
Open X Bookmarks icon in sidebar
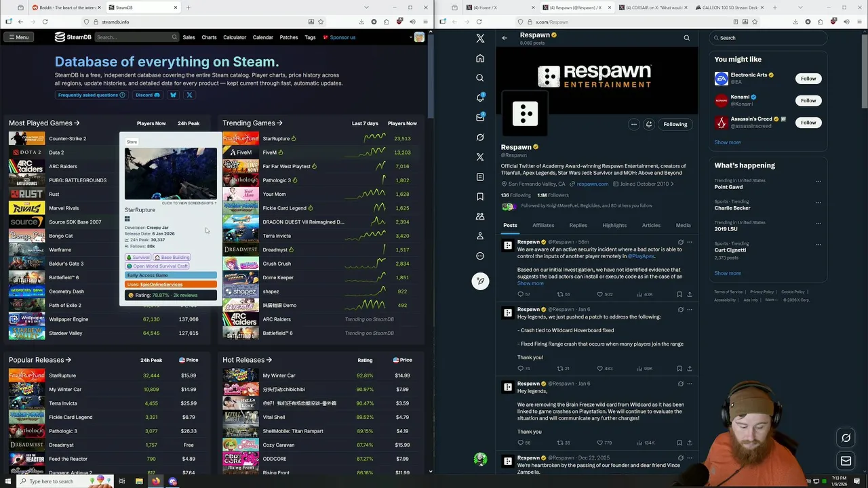coord(480,197)
